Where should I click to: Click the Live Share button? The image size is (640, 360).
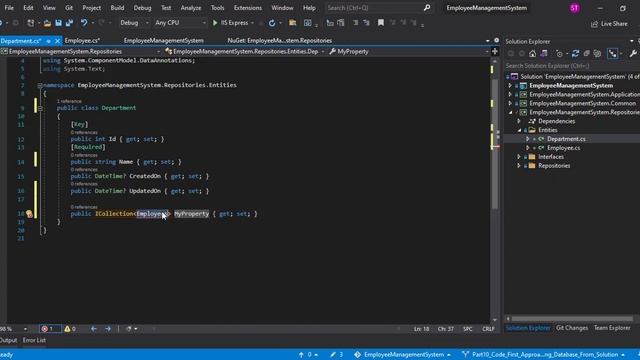(609, 24)
